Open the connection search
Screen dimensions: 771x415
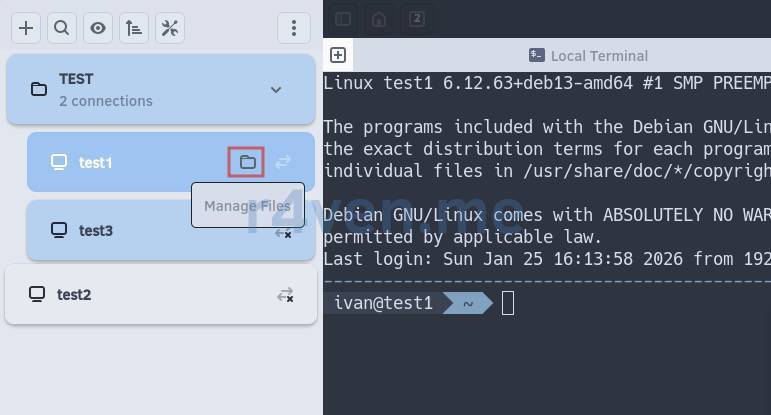(62, 28)
